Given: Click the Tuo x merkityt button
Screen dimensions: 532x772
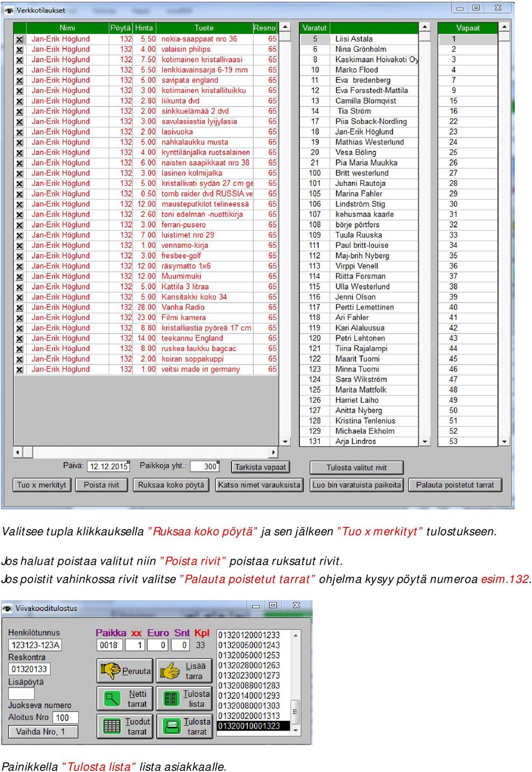Looking at the screenshot, I should tap(42, 485).
